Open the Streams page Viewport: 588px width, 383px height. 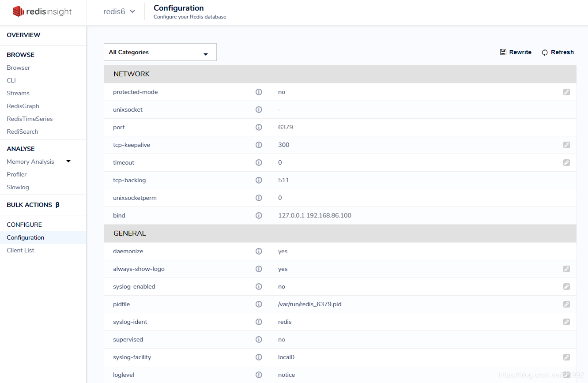18,93
